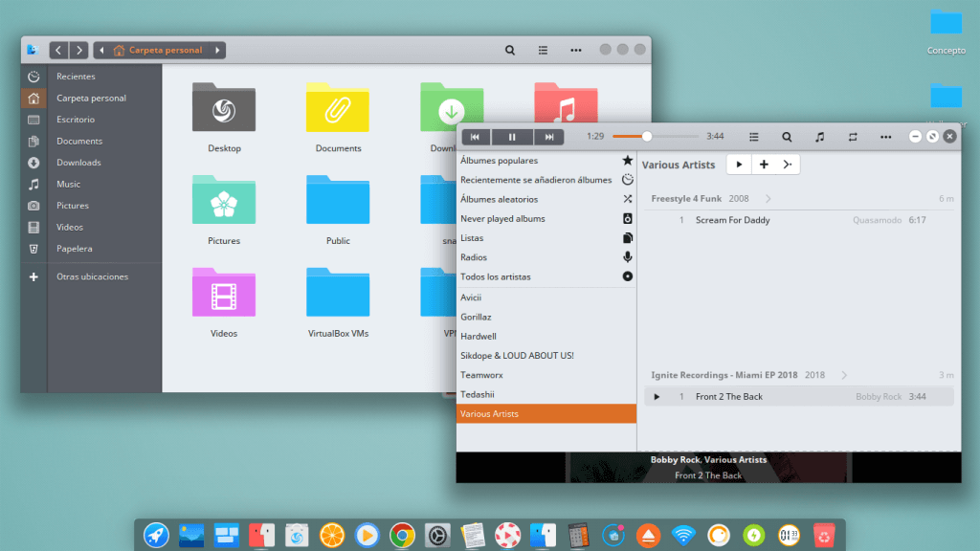Open the trash bin in the dock

[x=824, y=536]
